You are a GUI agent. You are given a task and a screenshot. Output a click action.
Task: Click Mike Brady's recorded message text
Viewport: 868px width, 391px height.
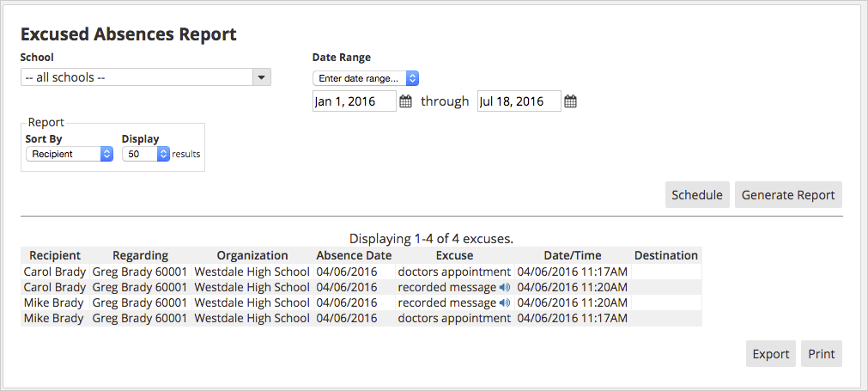[x=446, y=303]
